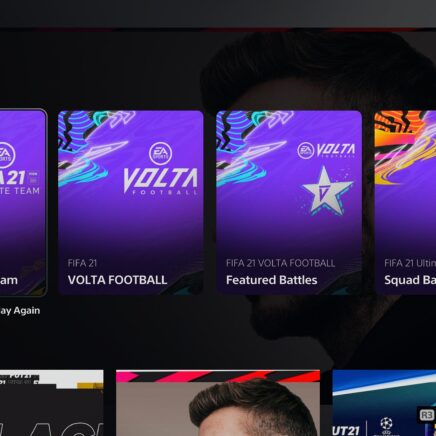Open the Squad Battles card title
This screenshot has height=436, width=436.
click(410, 280)
